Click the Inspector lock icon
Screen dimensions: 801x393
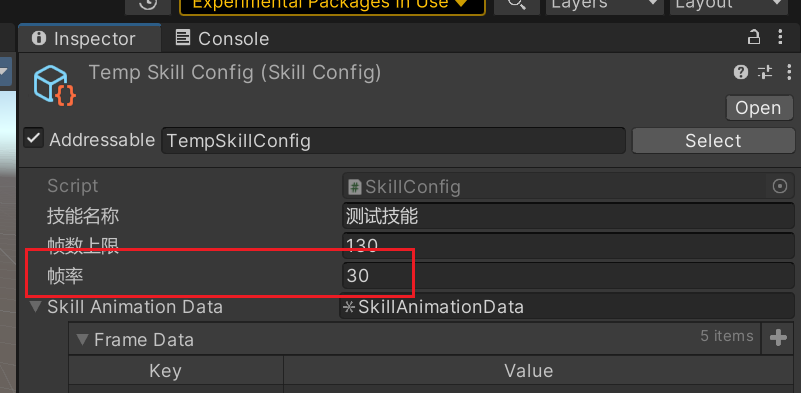click(753, 37)
